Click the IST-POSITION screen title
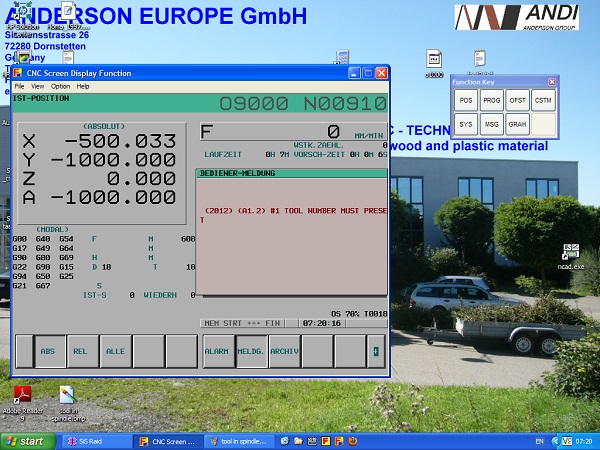Viewport: 600px width, 450px height. 41,98
